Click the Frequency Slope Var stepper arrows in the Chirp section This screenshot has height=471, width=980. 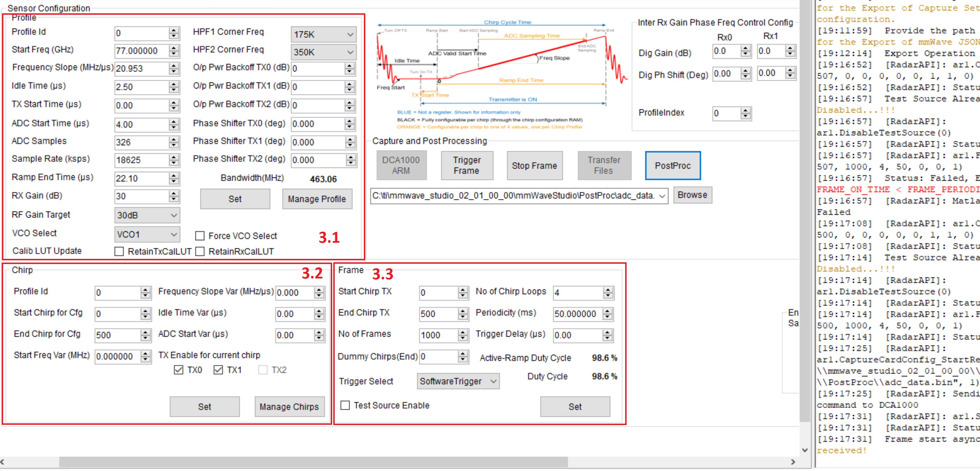319,292
